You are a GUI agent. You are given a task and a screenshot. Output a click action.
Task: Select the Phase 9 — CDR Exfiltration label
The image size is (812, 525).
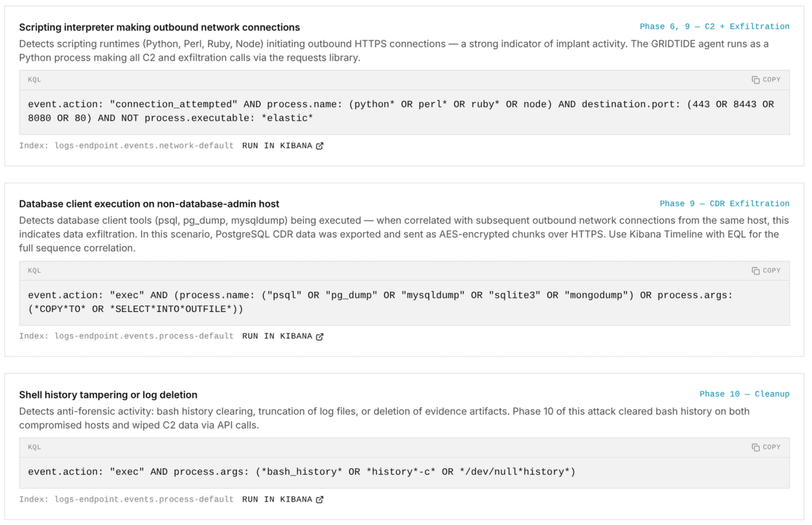(x=724, y=203)
